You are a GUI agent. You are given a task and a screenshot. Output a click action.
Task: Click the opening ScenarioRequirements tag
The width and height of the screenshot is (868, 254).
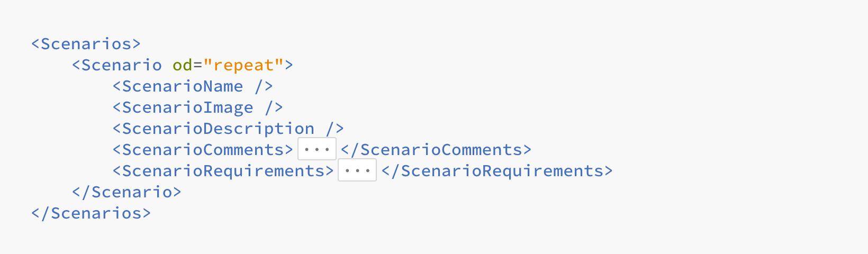pyautogui.click(x=223, y=170)
